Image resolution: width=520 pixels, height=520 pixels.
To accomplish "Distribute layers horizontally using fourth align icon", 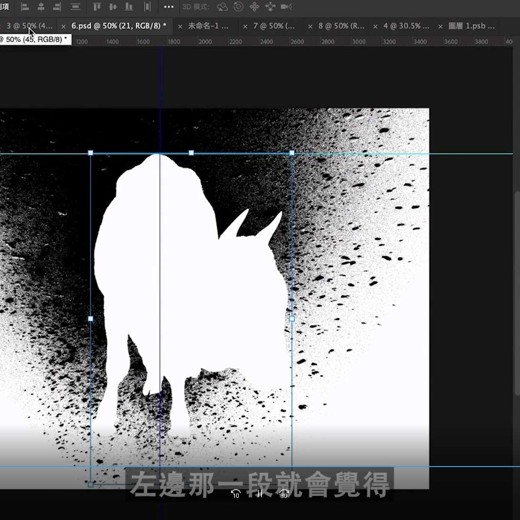I will pyautogui.click(x=75, y=7).
